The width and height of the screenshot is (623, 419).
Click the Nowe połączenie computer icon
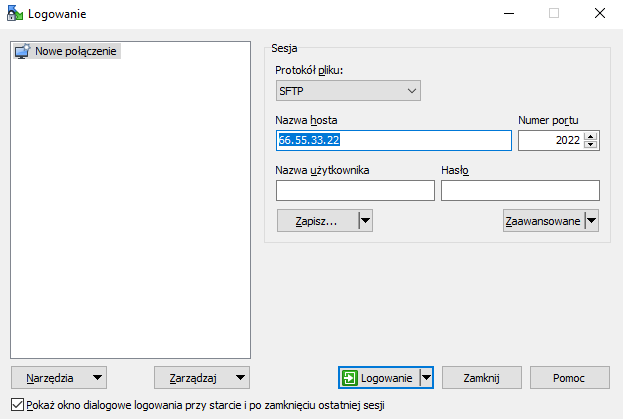click(22, 51)
